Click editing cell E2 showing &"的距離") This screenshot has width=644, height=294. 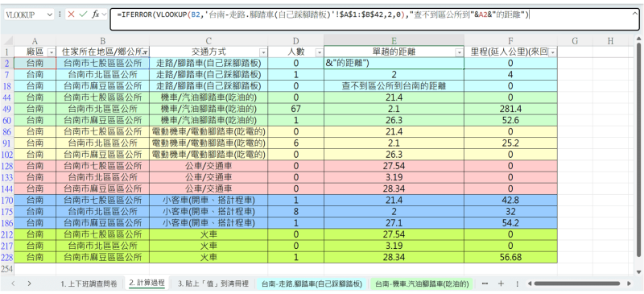click(394, 63)
